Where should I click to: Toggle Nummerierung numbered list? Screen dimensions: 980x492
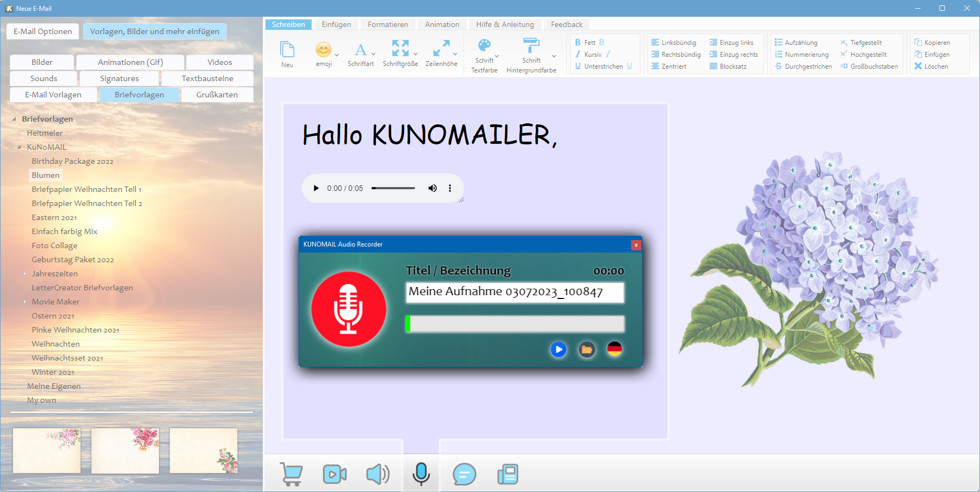(802, 54)
